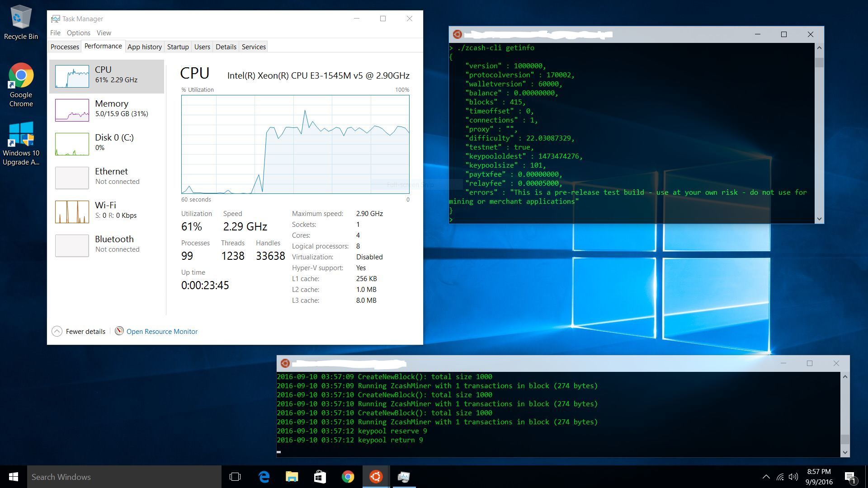The width and height of the screenshot is (868, 488).
Task: Switch to Ubuntu Bash taskbar icon
Action: 376,477
